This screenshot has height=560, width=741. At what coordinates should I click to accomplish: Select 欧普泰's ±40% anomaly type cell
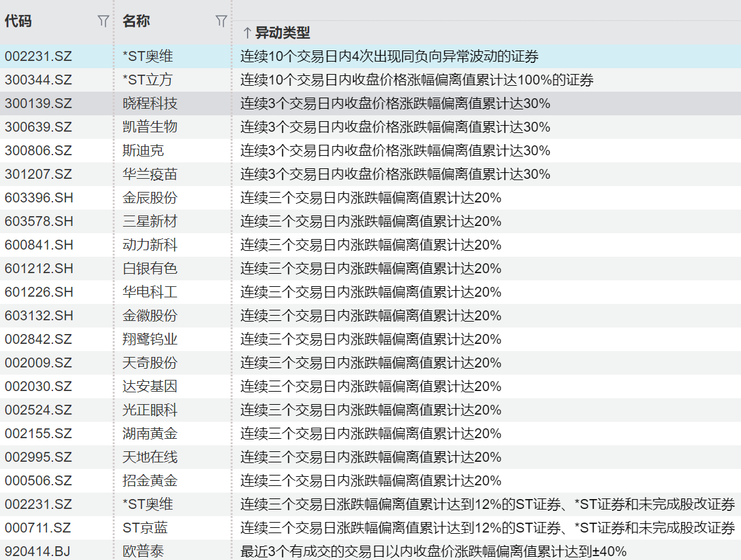(x=433, y=551)
